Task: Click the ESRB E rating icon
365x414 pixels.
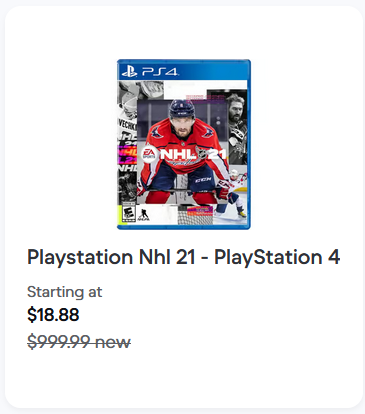Action: (x=128, y=214)
